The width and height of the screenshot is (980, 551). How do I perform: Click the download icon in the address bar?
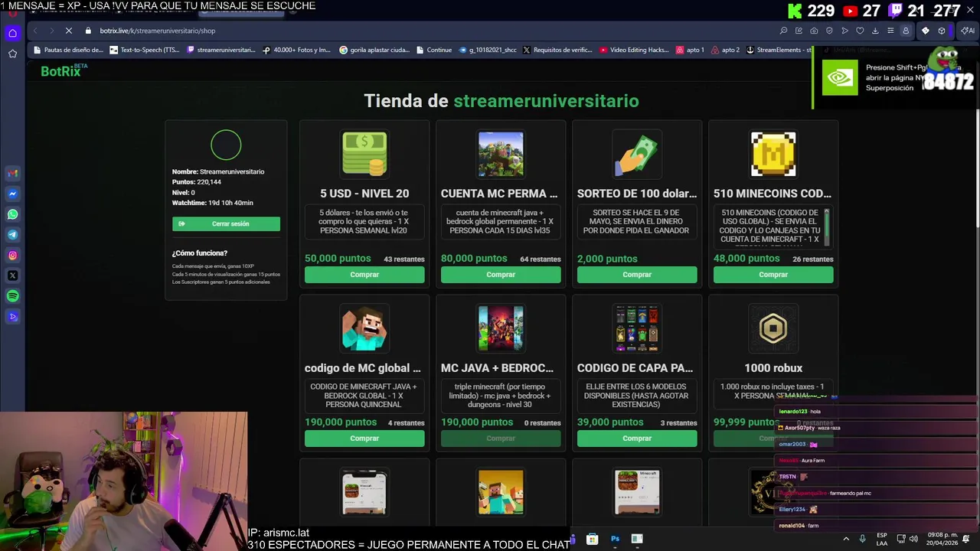click(x=875, y=31)
